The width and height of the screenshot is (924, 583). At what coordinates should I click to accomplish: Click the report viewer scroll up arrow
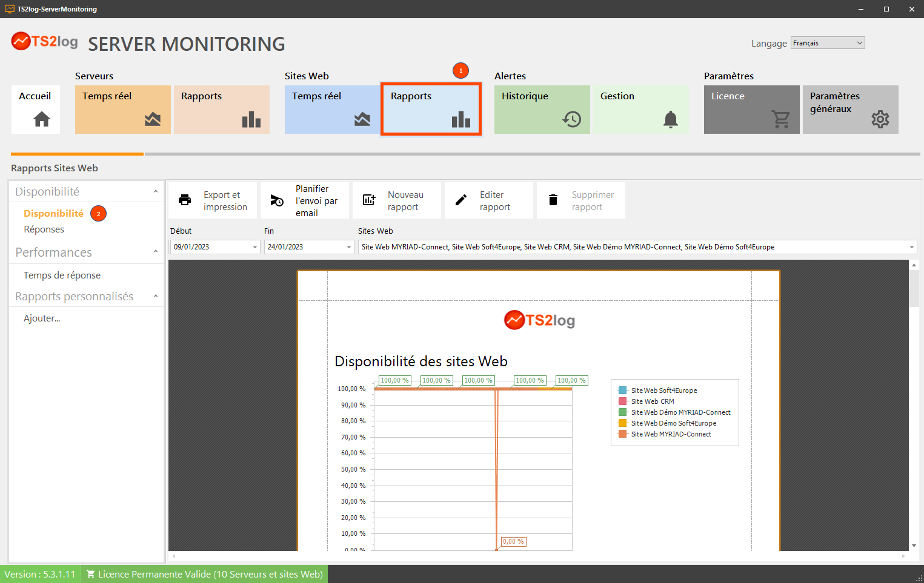(x=914, y=265)
